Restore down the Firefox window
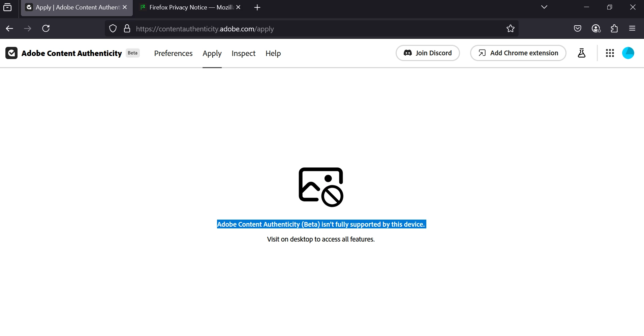Image resolution: width=644 pixels, height=336 pixels. pos(609,7)
